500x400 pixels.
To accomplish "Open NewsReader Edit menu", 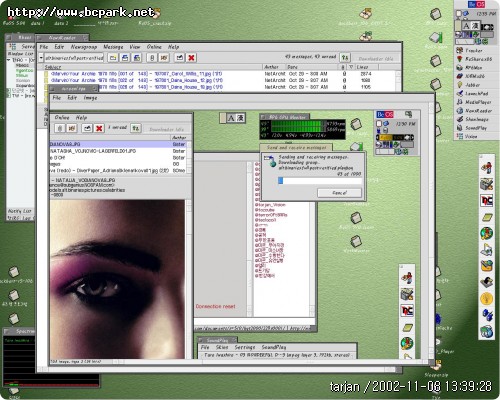I will [x=59, y=47].
